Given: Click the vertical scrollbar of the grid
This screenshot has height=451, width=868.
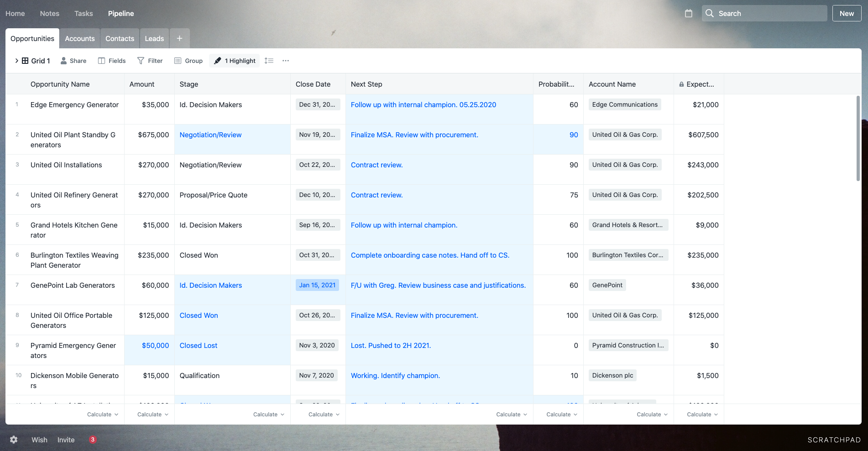Looking at the screenshot, I should [x=858, y=138].
